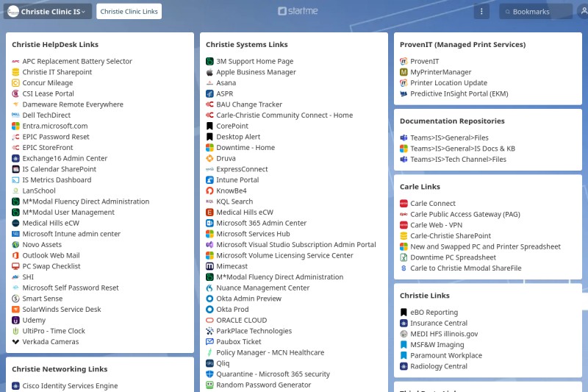588x392 pixels.
Task: Open Dell TechDirect link
Action: [x=46, y=115]
